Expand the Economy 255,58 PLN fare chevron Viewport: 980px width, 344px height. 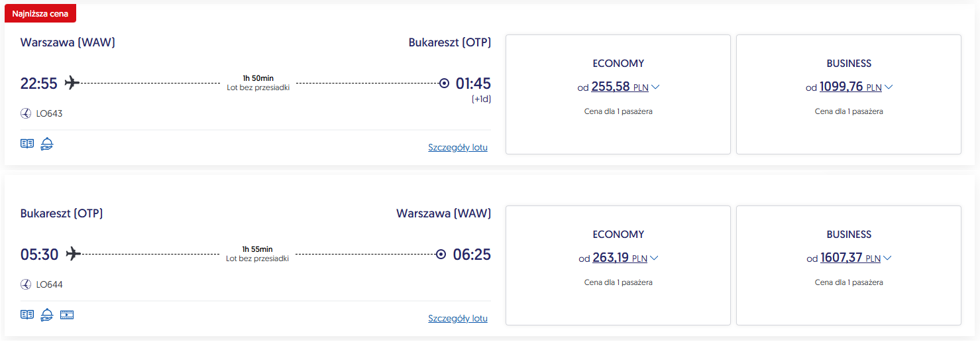655,87
